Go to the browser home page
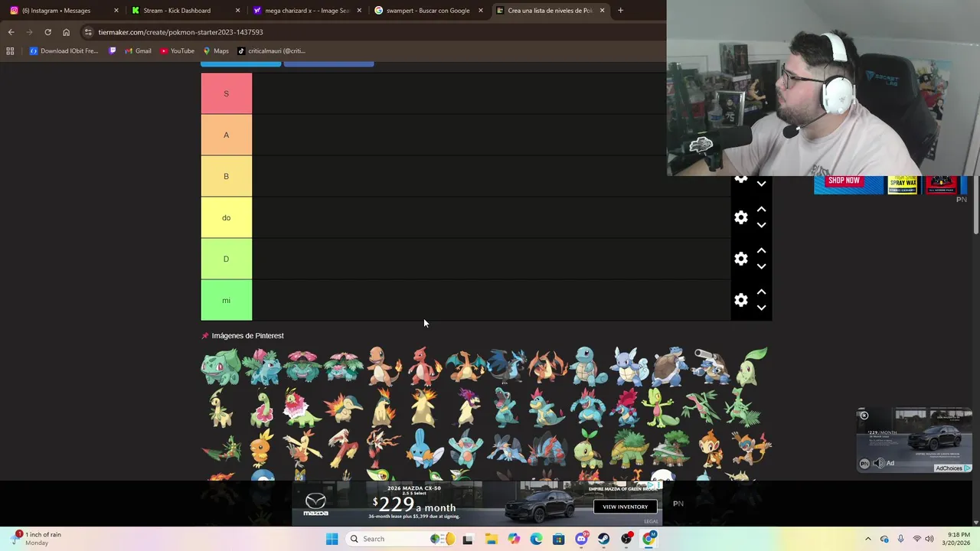980x551 pixels. click(x=66, y=32)
